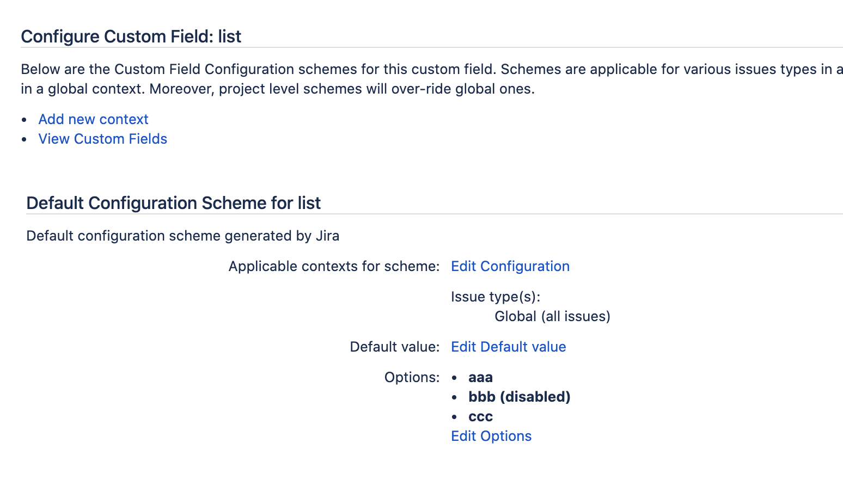Click the text 'Default configuration scheme generated by Jira'

click(182, 236)
